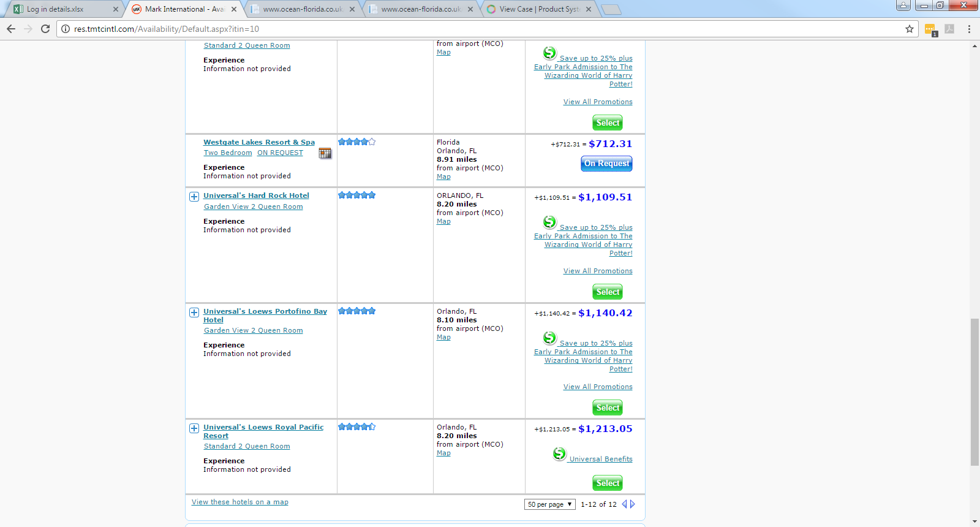
Task: View All Promotions for Portofino Bay Hotel
Action: pos(598,387)
